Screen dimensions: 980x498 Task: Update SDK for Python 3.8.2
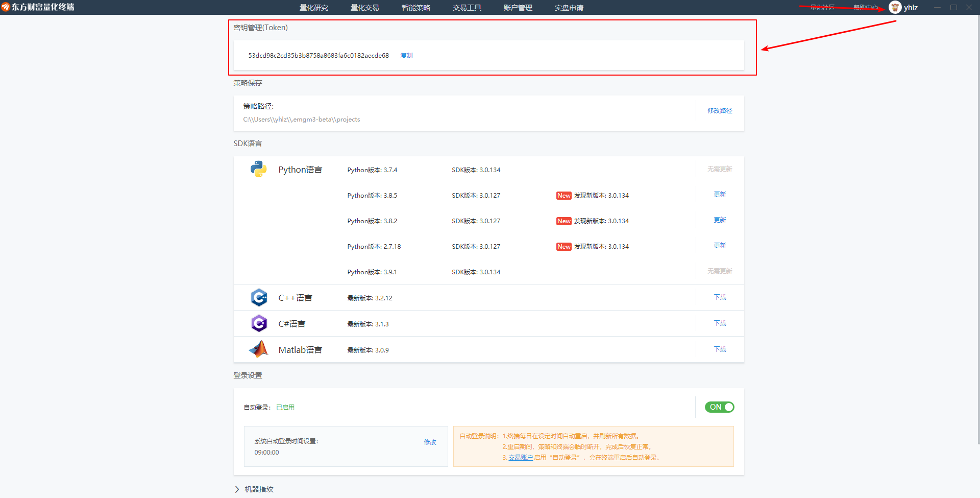tap(720, 220)
